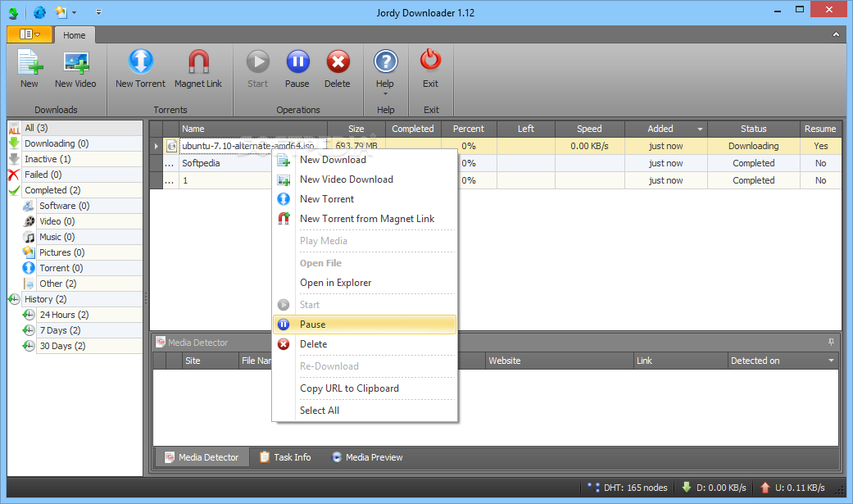The width and height of the screenshot is (853, 504).
Task: Select Torrent (0) subcategory
Action: 82,268
